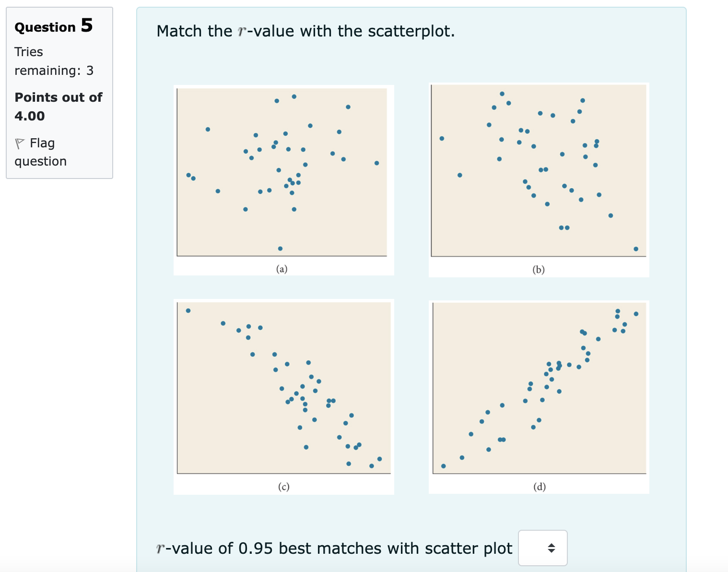Click the top-left data point in scatterplot (c)
This screenshot has height=572, width=728.
coord(188,310)
